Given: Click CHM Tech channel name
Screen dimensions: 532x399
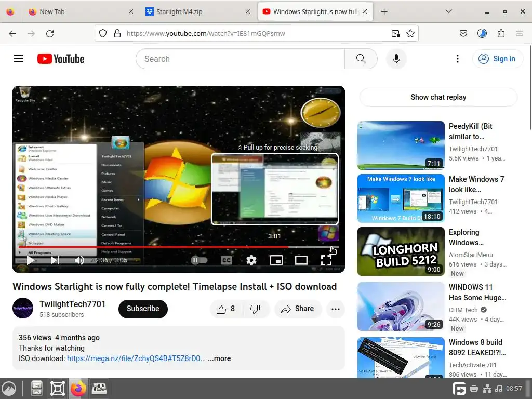Looking at the screenshot, I should pos(463,310).
